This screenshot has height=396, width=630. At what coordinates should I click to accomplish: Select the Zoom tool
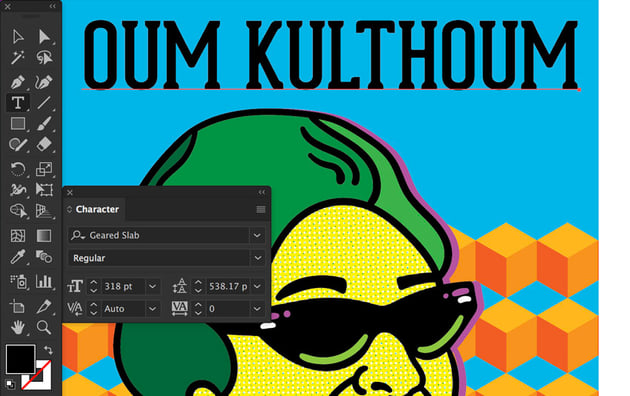coord(44,328)
